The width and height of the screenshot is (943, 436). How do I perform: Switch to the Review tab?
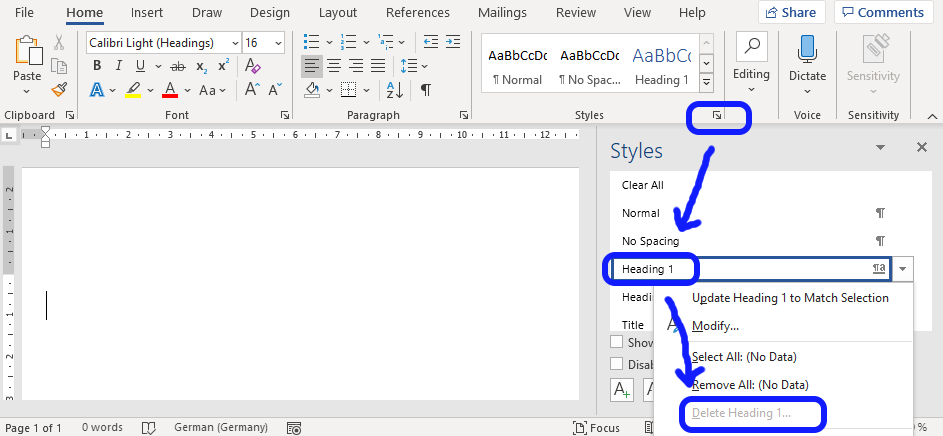coord(576,12)
